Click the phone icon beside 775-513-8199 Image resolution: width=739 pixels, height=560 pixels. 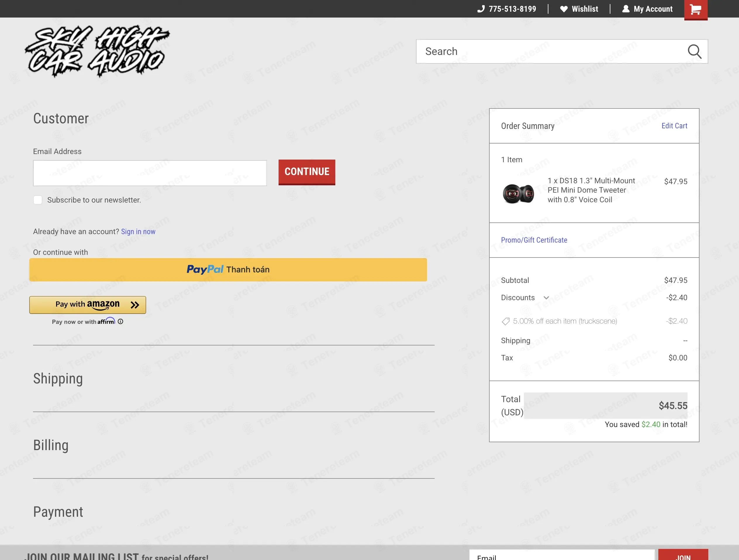point(481,9)
